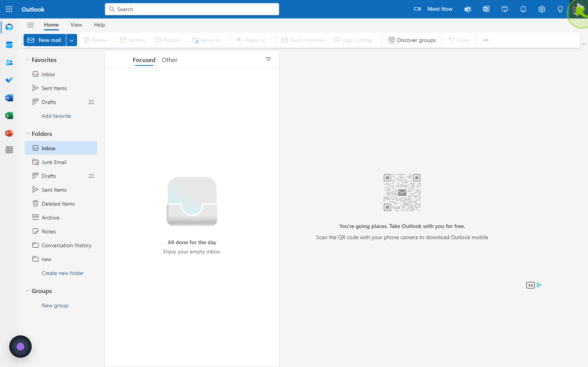This screenshot has height=367, width=588.
Task: Open the Conversation History folder
Action: coord(61,245)
